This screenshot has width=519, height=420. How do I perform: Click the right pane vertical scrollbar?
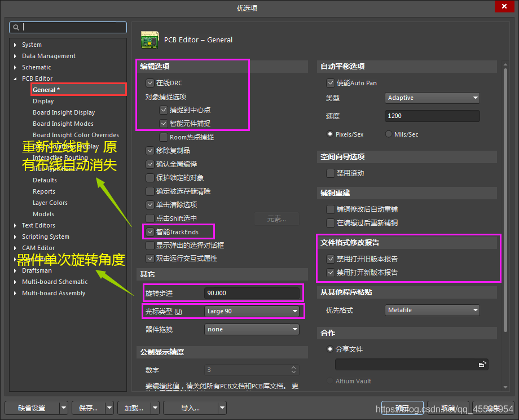point(505,200)
